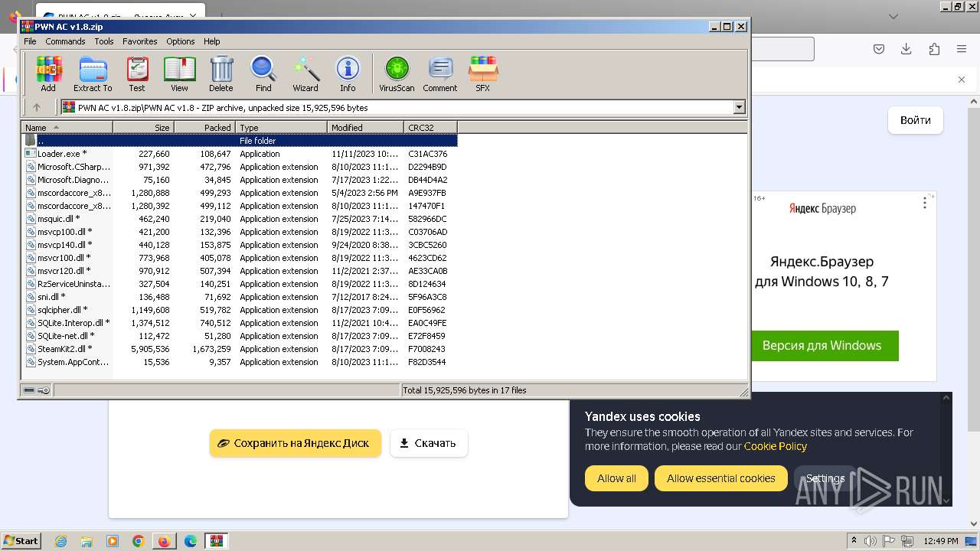Open the Commands menu
980x551 pixels.
click(x=65, y=41)
